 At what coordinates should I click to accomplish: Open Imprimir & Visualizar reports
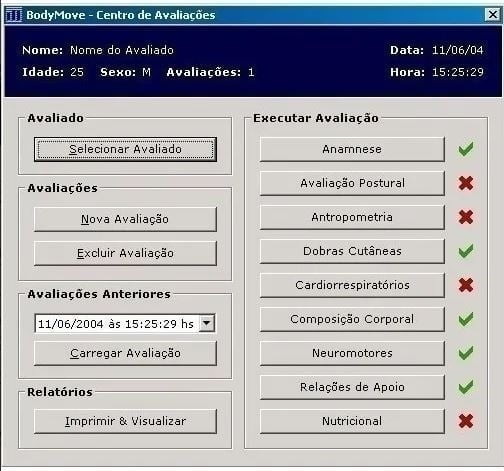pos(125,421)
